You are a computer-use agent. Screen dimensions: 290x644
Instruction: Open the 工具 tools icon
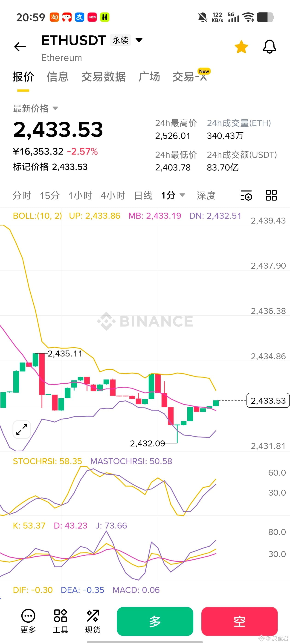60,621
